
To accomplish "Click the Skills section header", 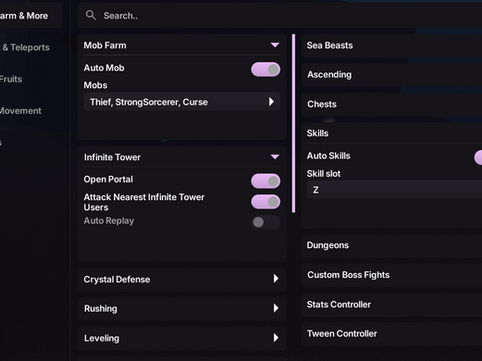I will [x=392, y=133].
